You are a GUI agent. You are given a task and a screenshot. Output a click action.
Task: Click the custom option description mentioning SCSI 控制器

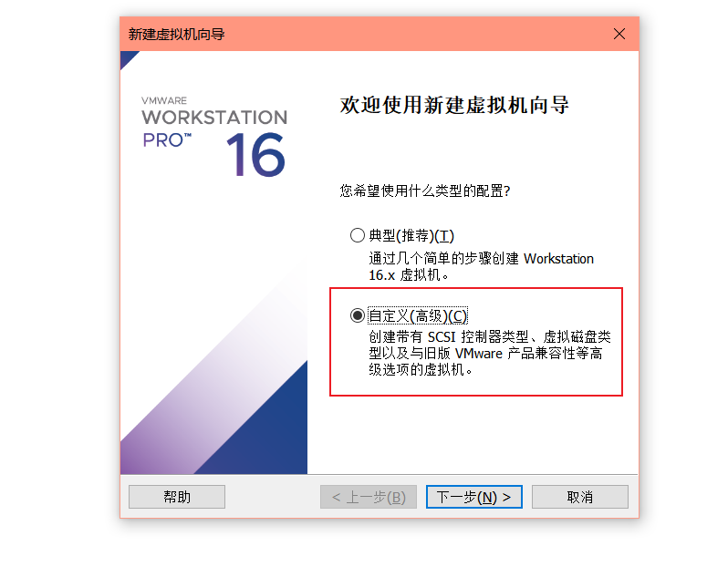[490, 353]
